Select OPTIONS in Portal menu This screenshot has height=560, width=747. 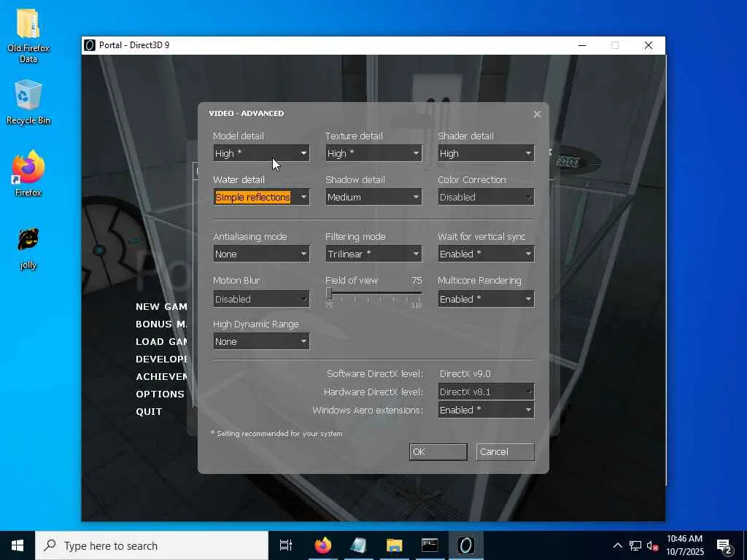160,394
